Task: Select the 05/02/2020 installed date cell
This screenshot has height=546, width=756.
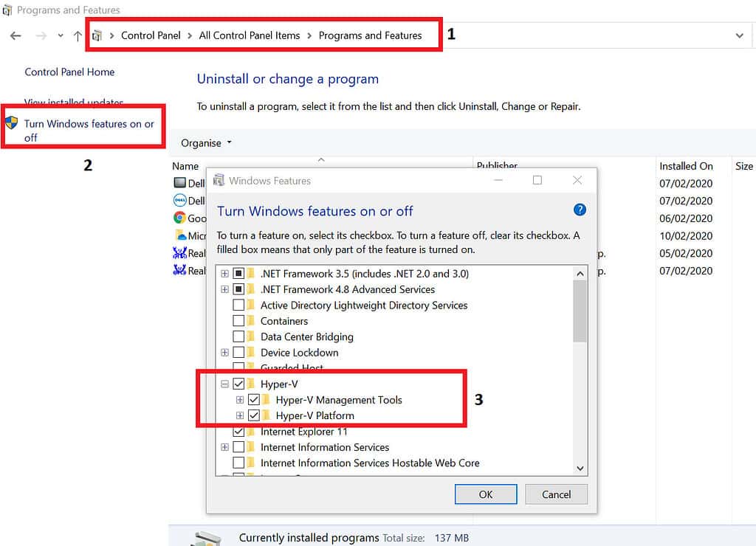Action: pyautogui.click(x=686, y=253)
